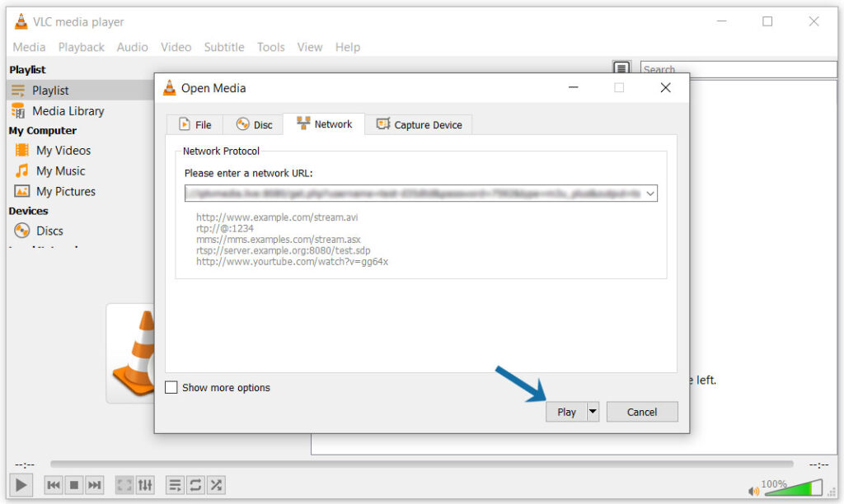Click the VLC cone icon in main title bar

pos(21,21)
